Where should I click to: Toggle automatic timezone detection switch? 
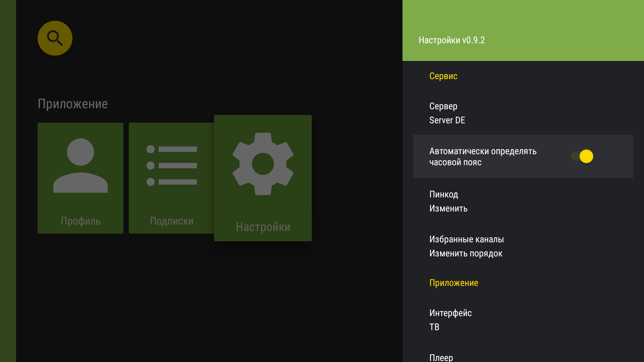point(582,156)
